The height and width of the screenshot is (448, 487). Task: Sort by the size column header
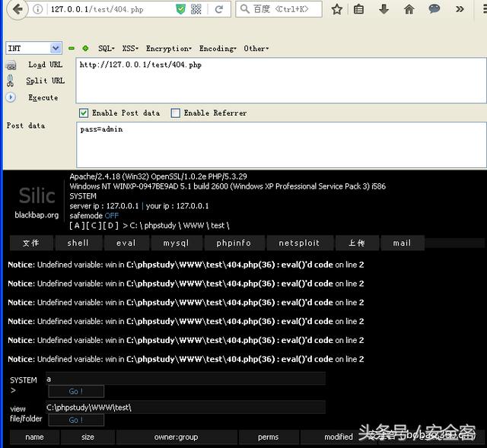(88, 437)
